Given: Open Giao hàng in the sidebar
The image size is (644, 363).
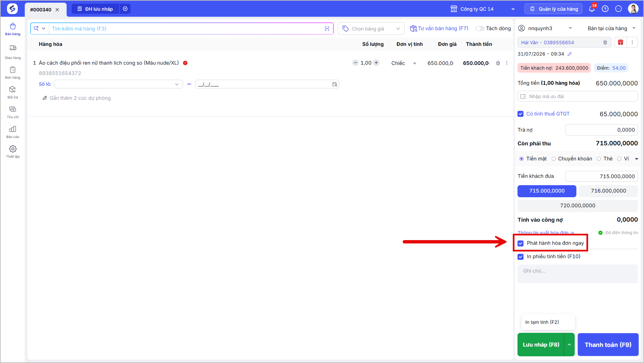Looking at the screenshot, I should click(13, 52).
